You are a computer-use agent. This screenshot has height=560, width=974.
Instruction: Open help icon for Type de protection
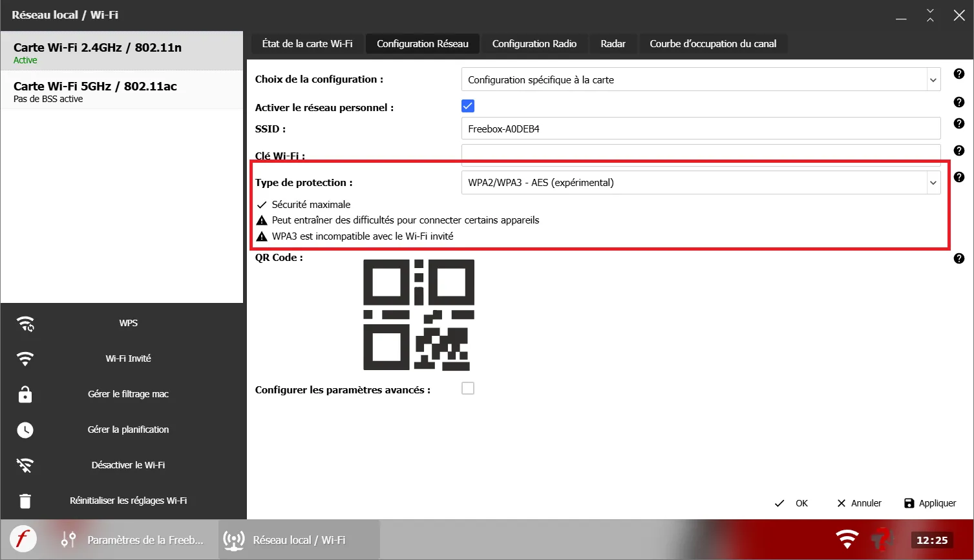[959, 177]
